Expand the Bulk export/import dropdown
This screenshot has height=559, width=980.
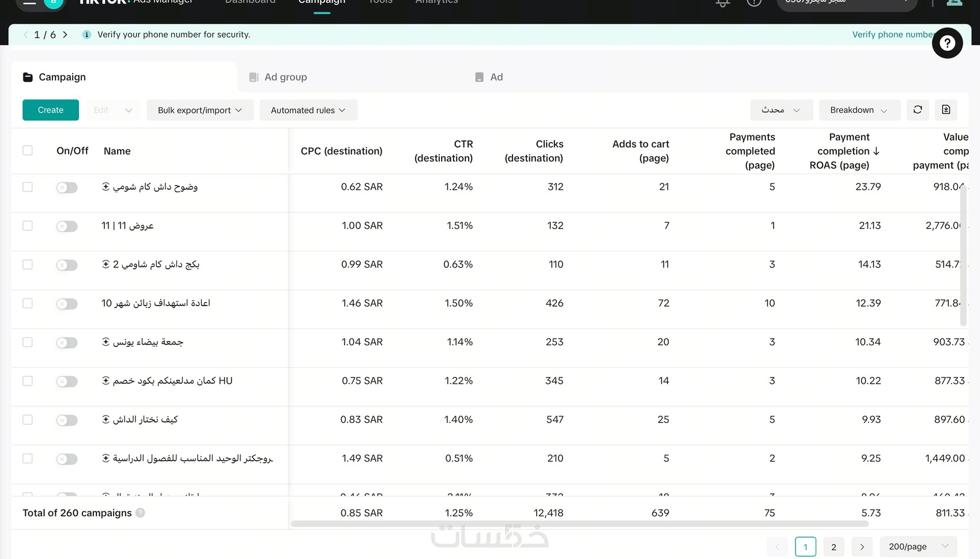click(x=199, y=110)
